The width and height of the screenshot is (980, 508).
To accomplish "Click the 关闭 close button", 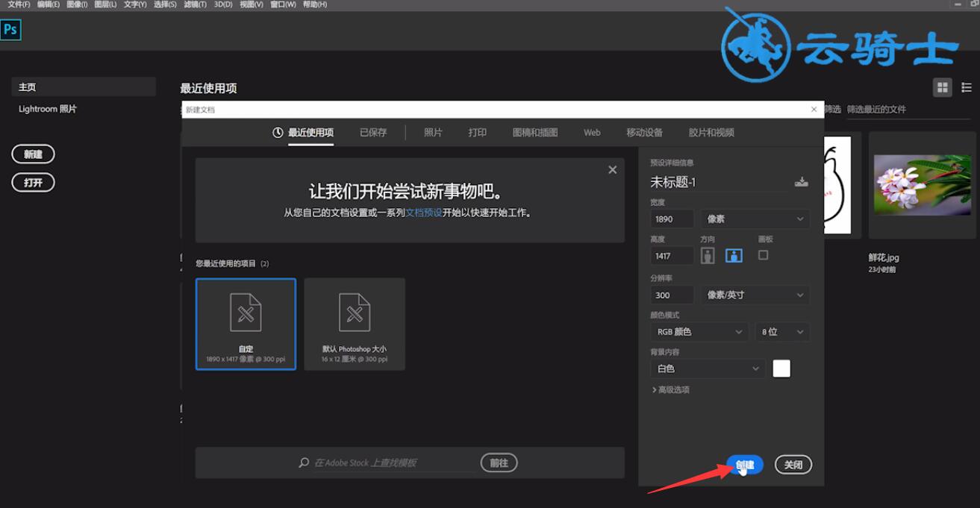I will point(793,465).
